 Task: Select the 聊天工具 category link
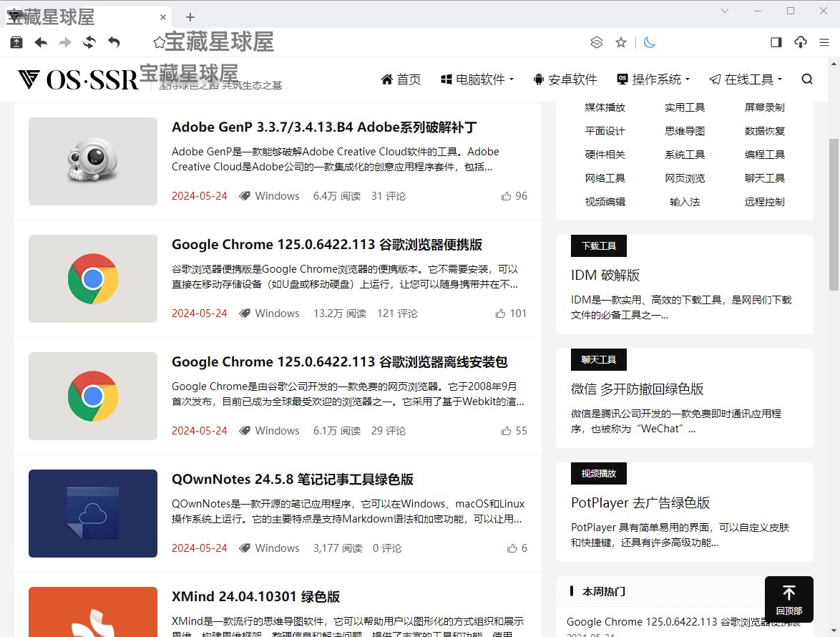(764, 178)
